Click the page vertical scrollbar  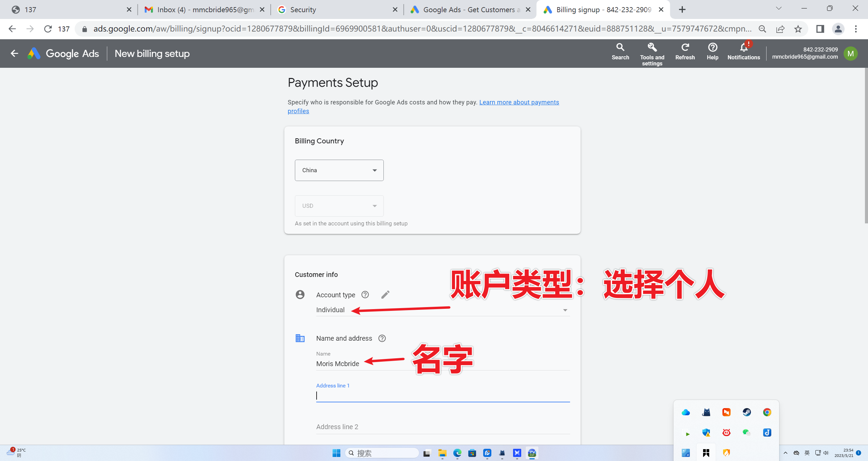866,146
